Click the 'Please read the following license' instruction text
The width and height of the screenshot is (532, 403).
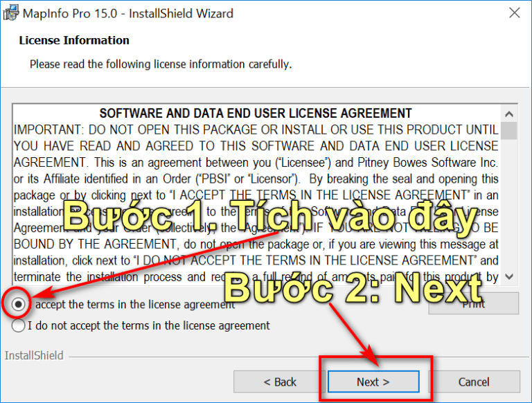161,64
